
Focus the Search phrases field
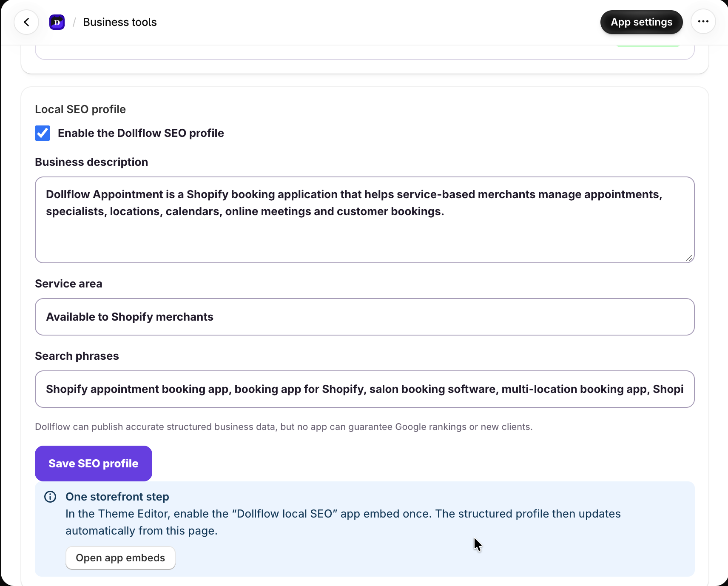click(x=365, y=389)
